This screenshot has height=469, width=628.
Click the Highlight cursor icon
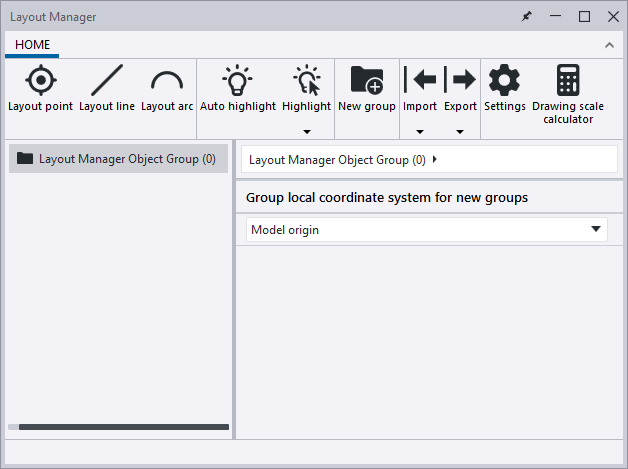tap(306, 81)
